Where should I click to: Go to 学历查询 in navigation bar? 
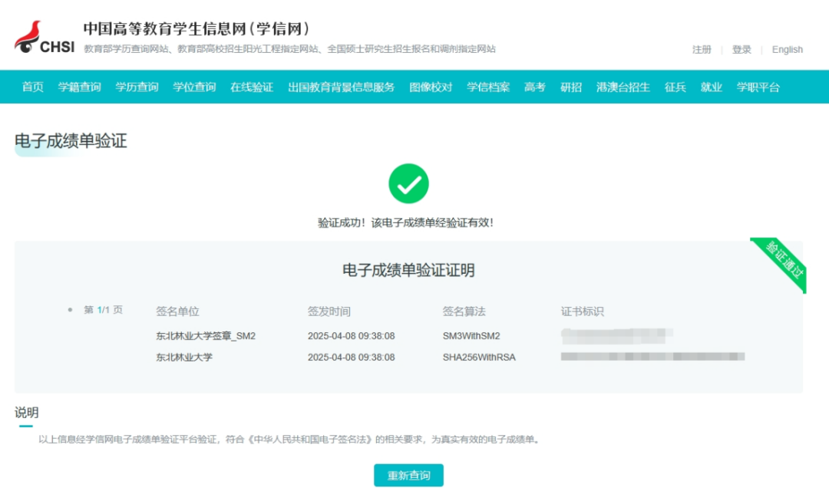(x=137, y=87)
